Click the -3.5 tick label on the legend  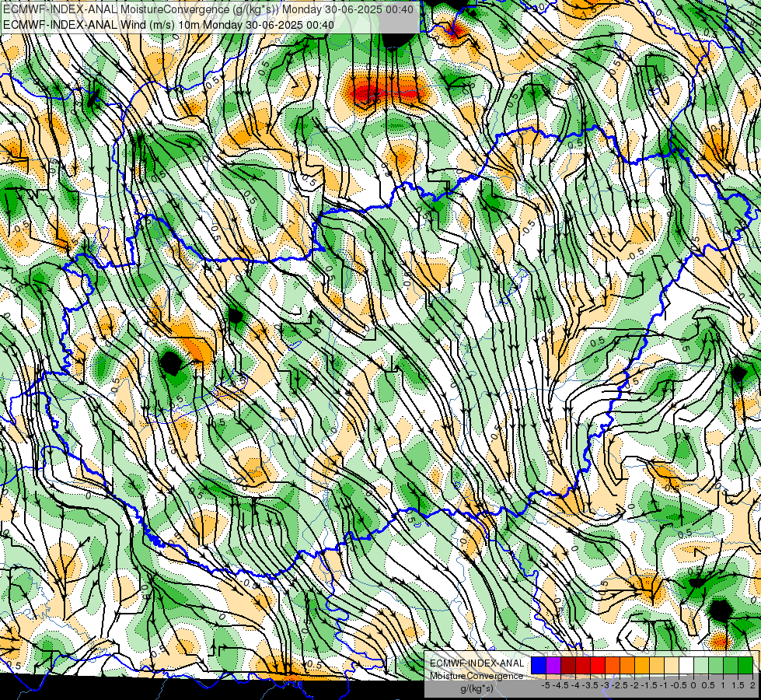pyautogui.click(x=590, y=685)
